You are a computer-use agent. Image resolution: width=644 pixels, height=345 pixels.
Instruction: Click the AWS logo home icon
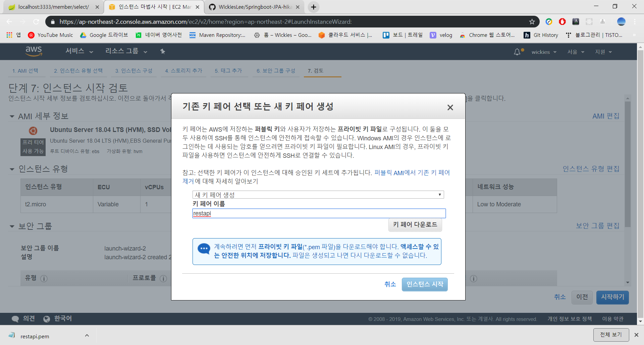coord(34,51)
